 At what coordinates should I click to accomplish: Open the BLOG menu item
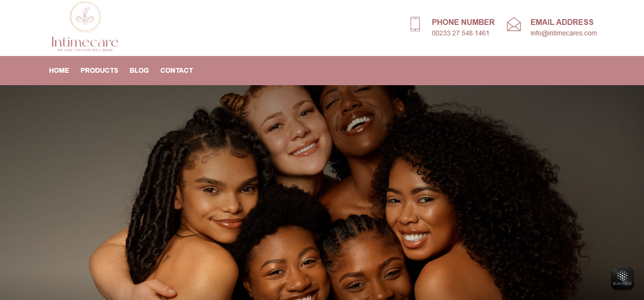(139, 70)
